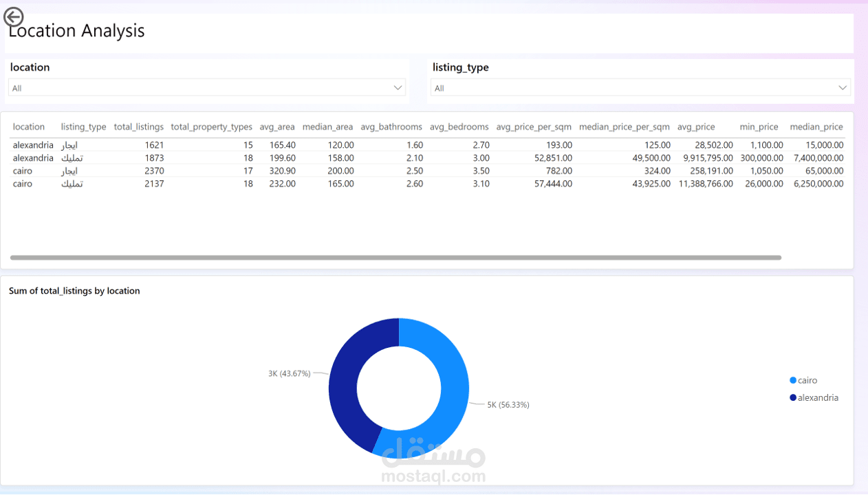Expand listing_type dropdown chevron arrow
Screen dimensions: 868x495
(843, 88)
